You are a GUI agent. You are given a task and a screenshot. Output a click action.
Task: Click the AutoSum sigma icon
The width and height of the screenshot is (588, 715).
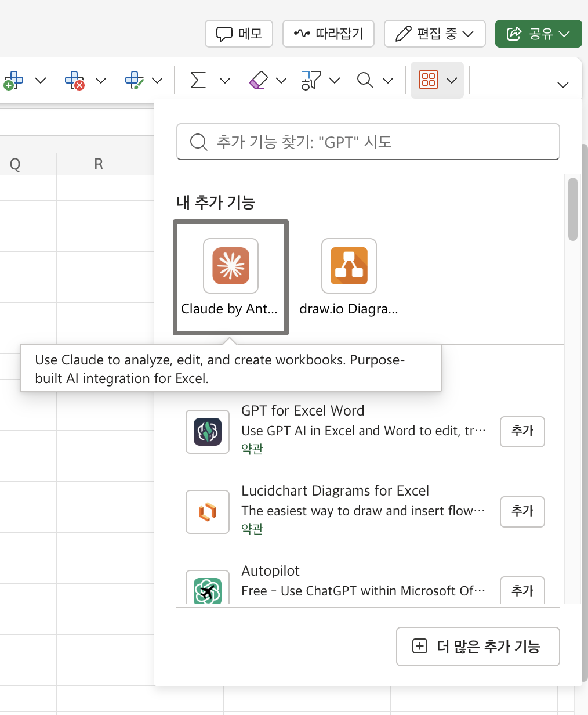pyautogui.click(x=198, y=80)
